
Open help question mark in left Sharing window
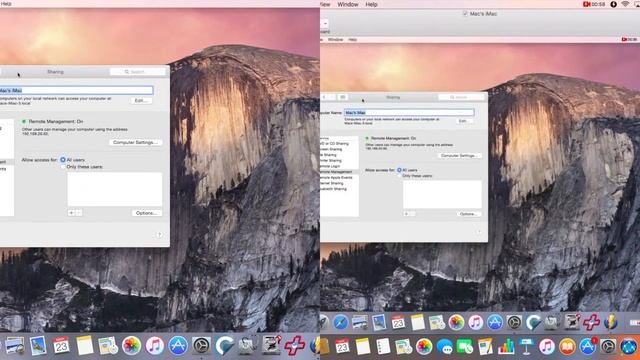pos(160,235)
